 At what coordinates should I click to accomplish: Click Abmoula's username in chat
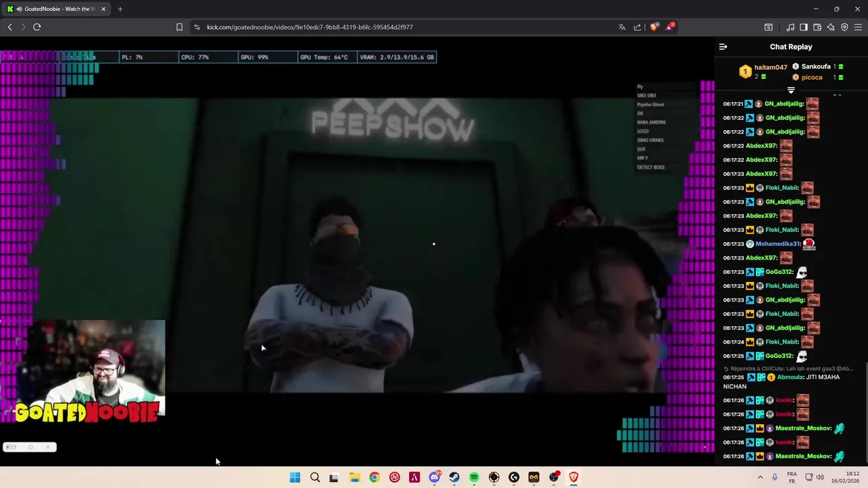point(790,378)
